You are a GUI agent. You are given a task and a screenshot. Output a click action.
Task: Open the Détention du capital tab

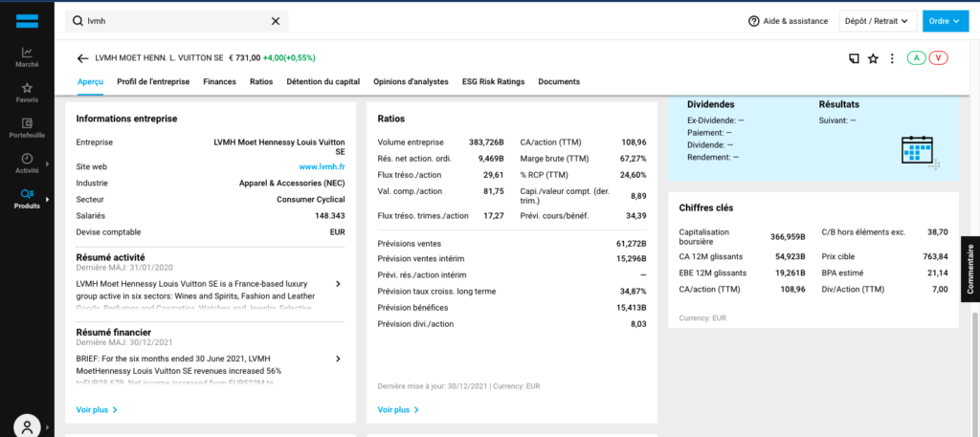pos(323,82)
